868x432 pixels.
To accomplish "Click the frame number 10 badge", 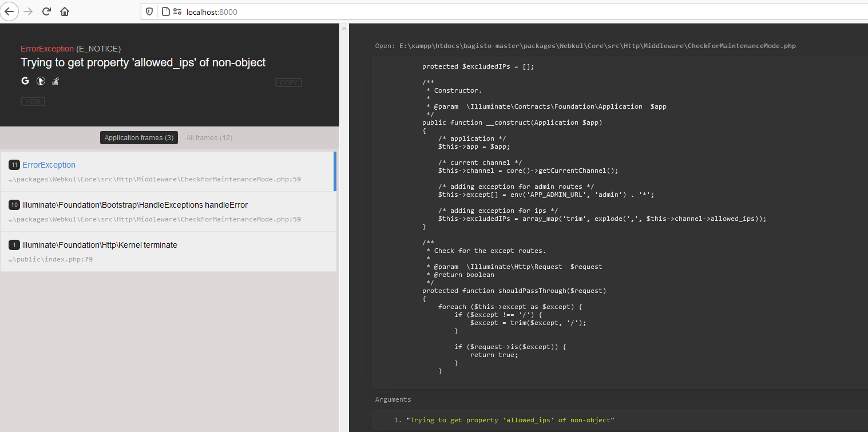I will (x=14, y=205).
